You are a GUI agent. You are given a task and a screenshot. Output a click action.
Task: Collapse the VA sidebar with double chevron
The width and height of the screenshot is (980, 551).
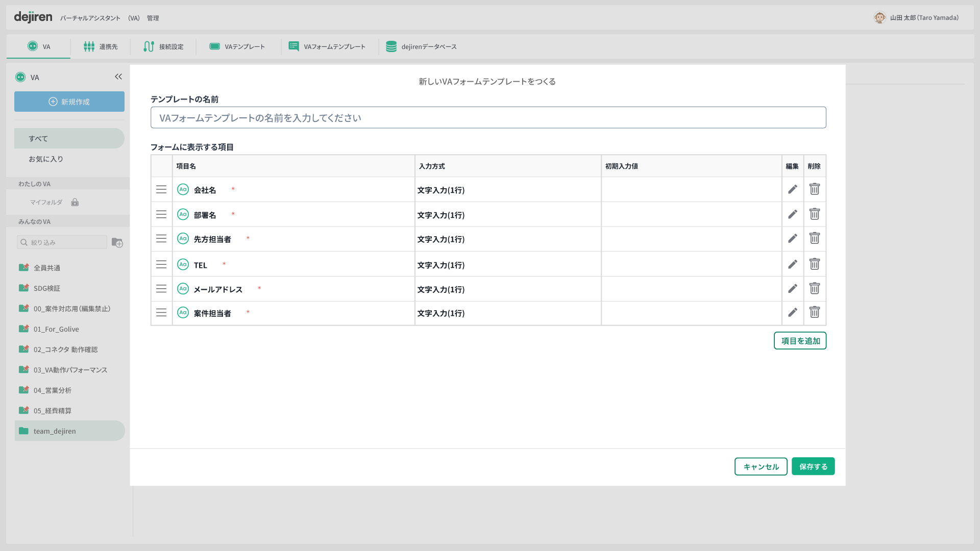[118, 77]
